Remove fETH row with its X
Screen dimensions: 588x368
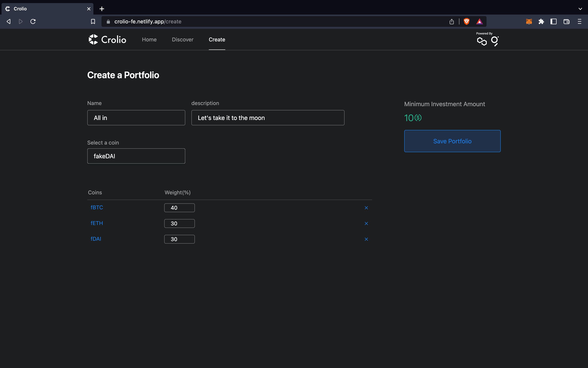click(366, 223)
